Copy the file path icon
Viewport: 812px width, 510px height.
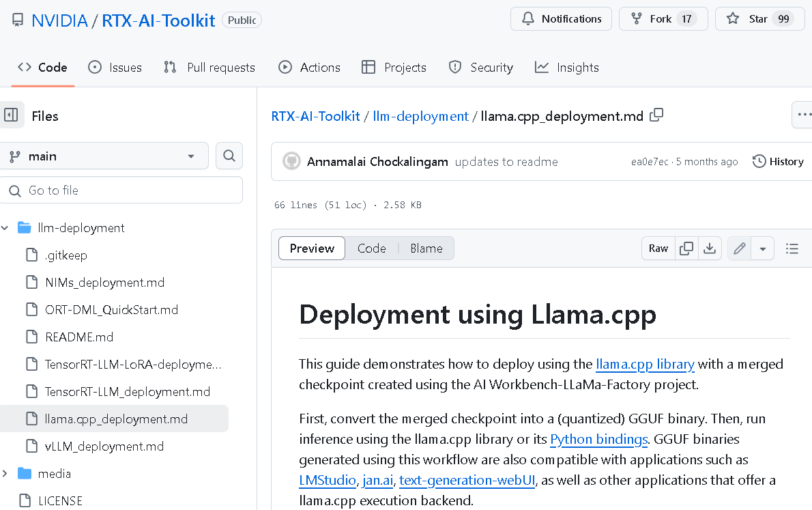click(x=656, y=115)
